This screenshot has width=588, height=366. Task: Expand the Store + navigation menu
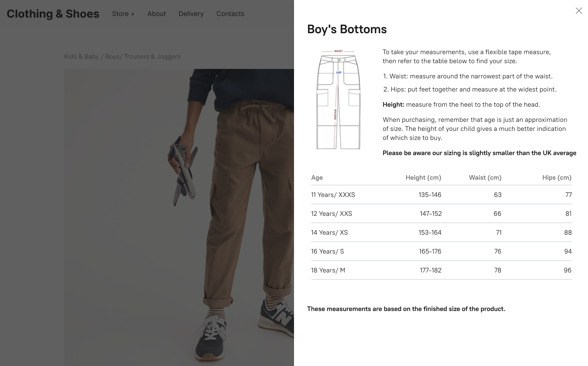(x=123, y=14)
